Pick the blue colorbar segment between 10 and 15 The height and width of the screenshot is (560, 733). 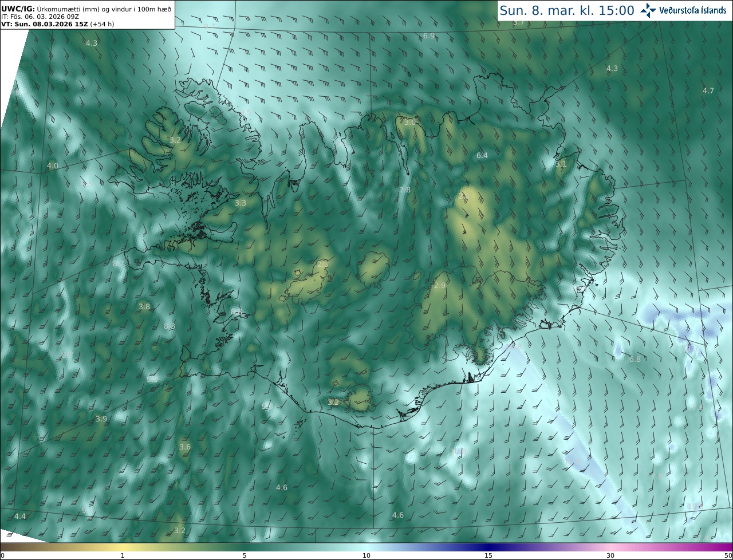pos(427,547)
